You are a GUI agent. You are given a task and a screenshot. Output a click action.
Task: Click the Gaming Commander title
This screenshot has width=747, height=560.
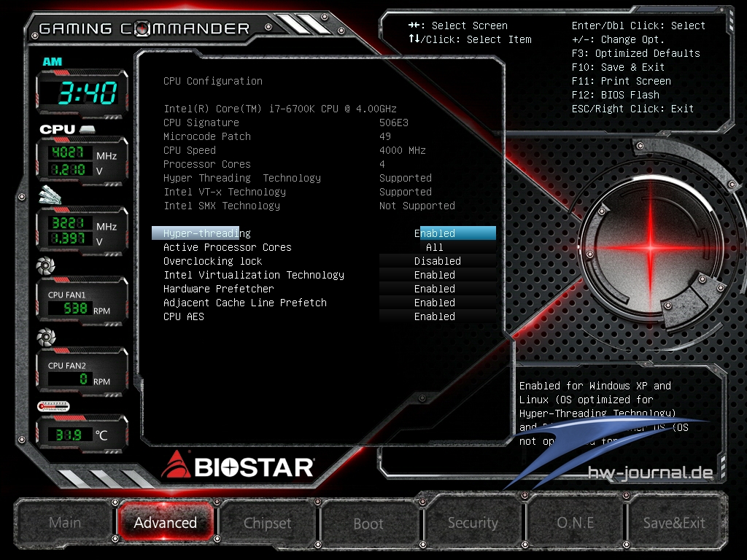144,28
